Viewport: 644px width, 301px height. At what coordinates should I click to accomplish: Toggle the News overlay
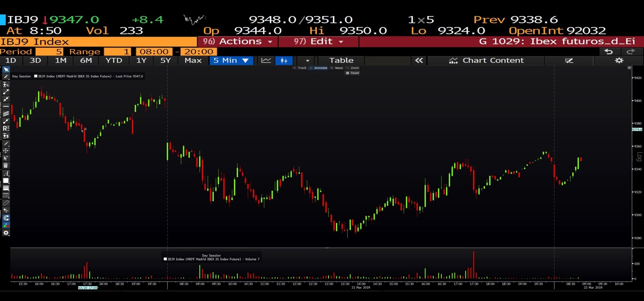coord(337,68)
